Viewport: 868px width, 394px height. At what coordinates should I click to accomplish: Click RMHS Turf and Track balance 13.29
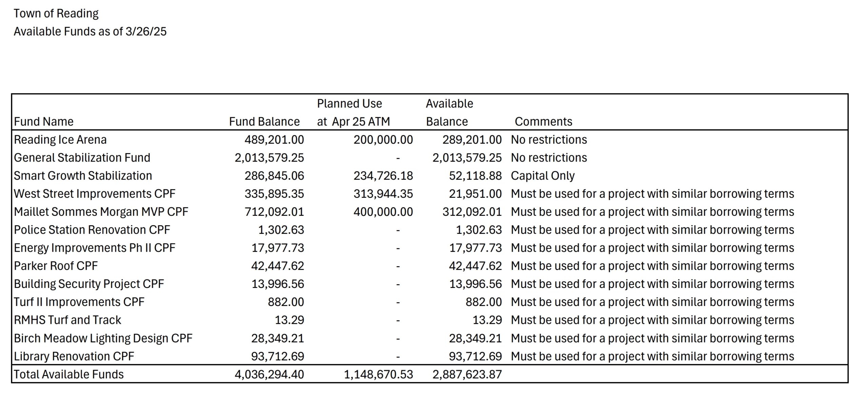[289, 320]
